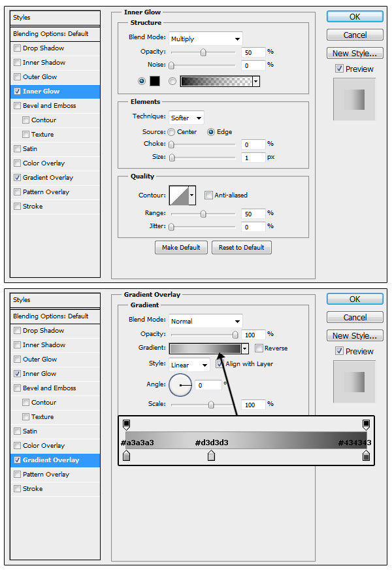Click the Inner Glow Opacity slider handle

click(203, 52)
